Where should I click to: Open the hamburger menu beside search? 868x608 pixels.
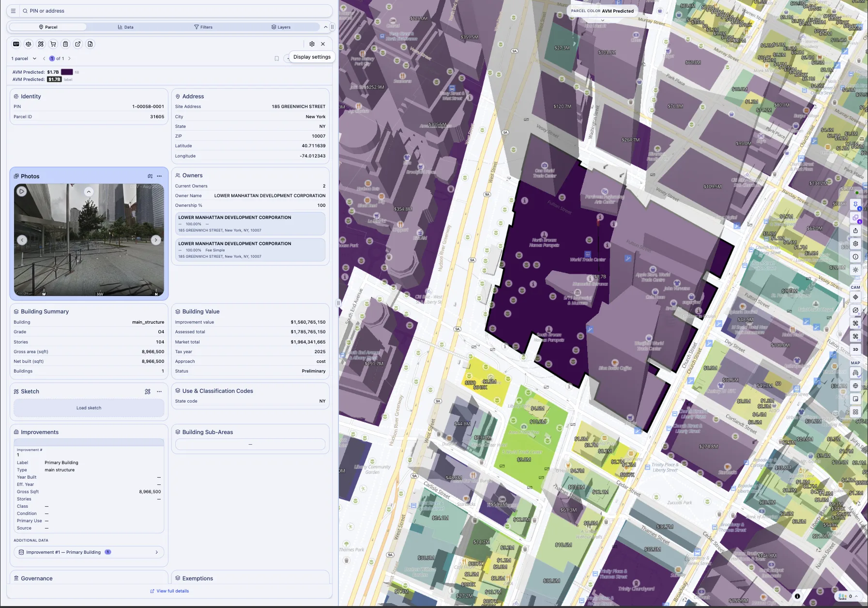[x=13, y=11]
